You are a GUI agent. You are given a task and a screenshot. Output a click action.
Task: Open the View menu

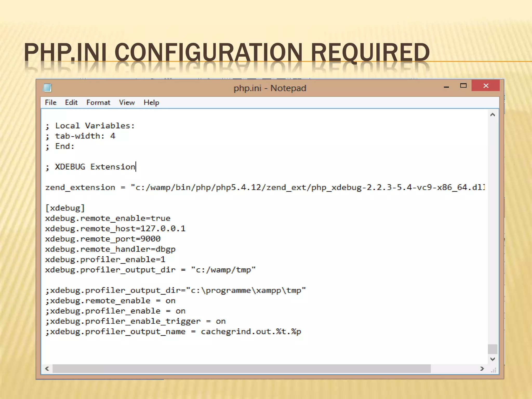[x=127, y=103]
